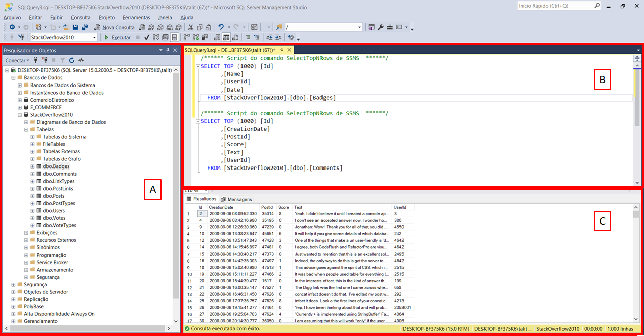Click the Cut scissors icon
This screenshot has width=644, height=336.
point(191,27)
